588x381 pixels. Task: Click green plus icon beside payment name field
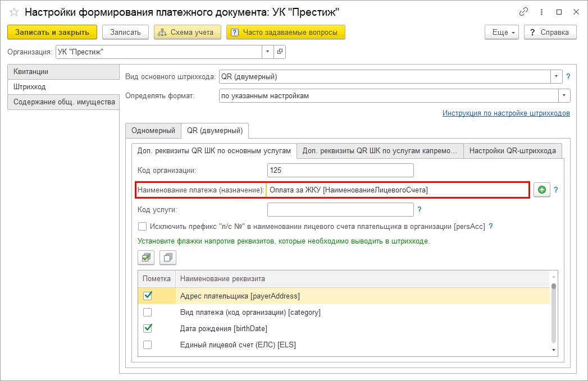541,190
